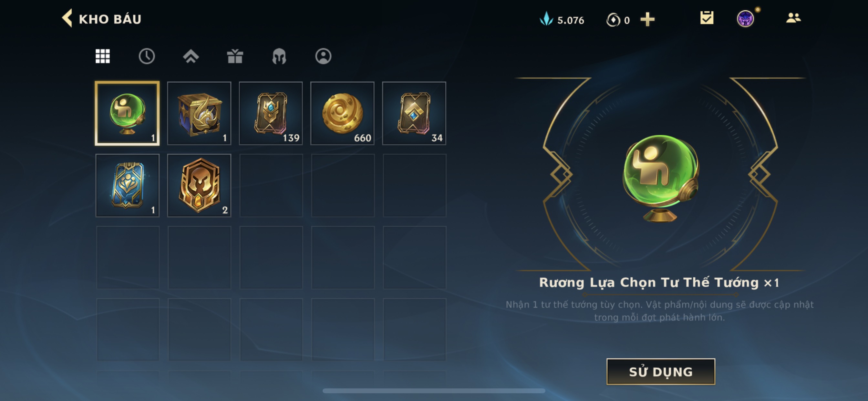Viewport: 868px width, 401px height.
Task: Go back using the KHO BÁU arrow
Action: [x=67, y=18]
